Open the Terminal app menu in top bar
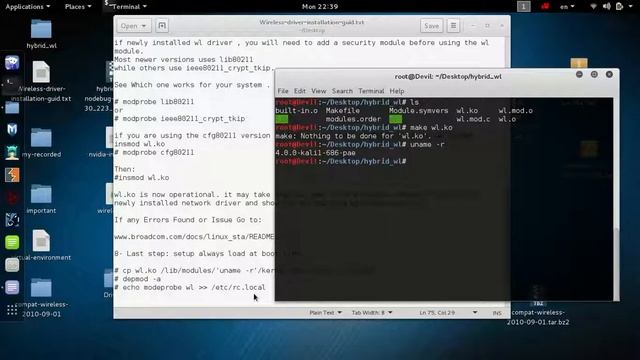Screen dimensions: 640x360 [126, 7]
